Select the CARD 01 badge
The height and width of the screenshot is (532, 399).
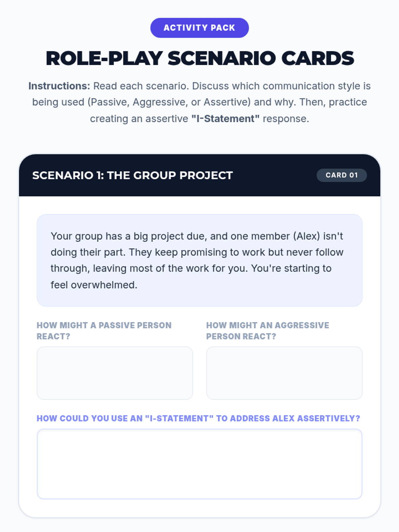tap(341, 175)
